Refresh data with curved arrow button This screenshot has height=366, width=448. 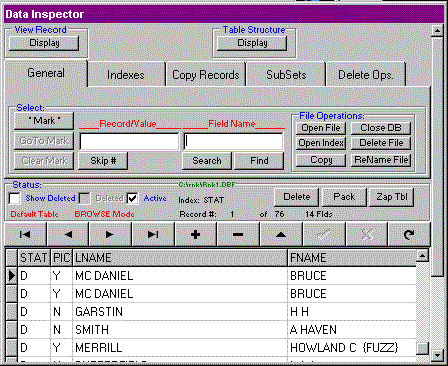(409, 235)
